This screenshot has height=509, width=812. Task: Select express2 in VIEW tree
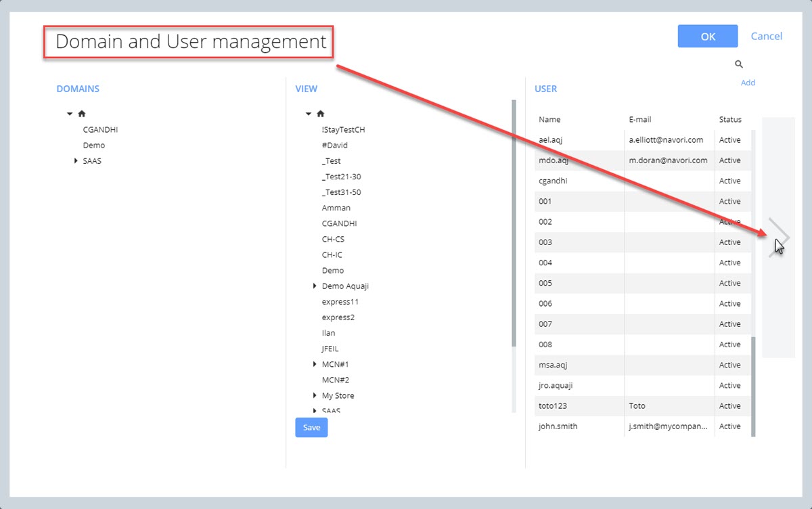(x=338, y=317)
